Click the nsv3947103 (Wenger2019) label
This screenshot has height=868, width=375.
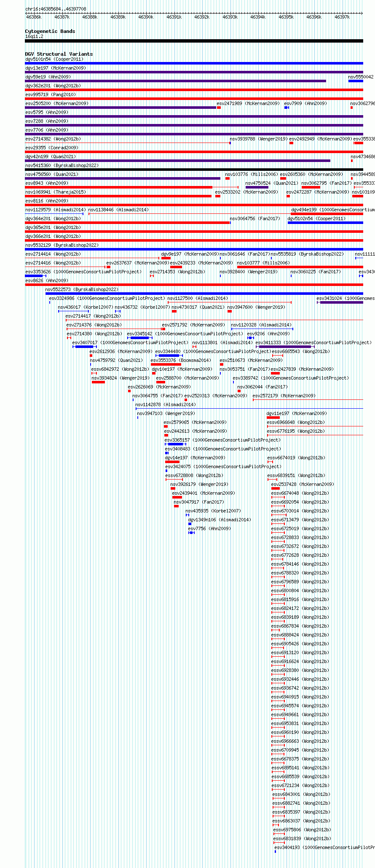coord(166,413)
